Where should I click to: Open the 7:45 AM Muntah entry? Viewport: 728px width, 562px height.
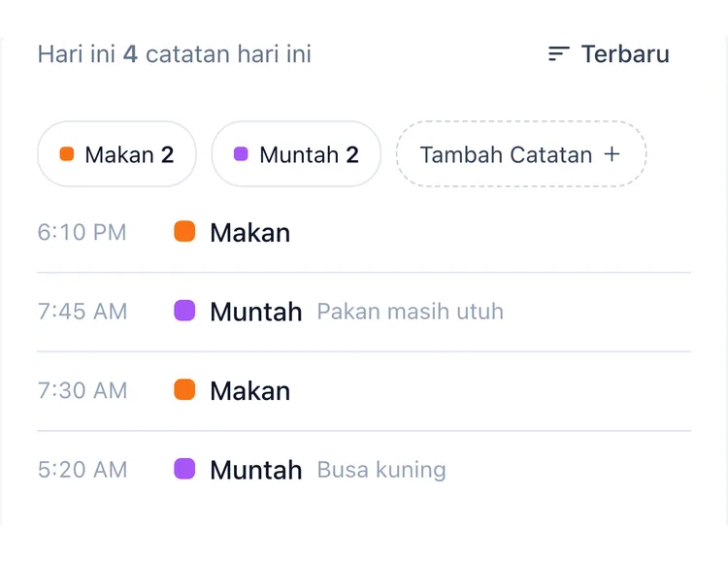pyautogui.click(x=364, y=312)
